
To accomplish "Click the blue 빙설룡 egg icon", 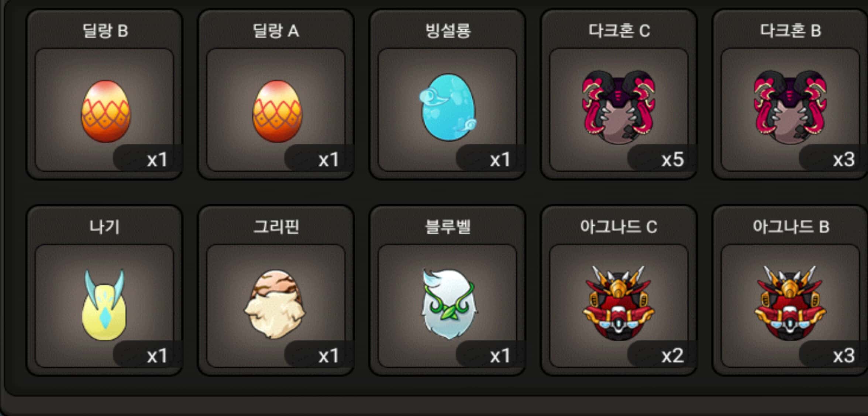I will click(448, 107).
